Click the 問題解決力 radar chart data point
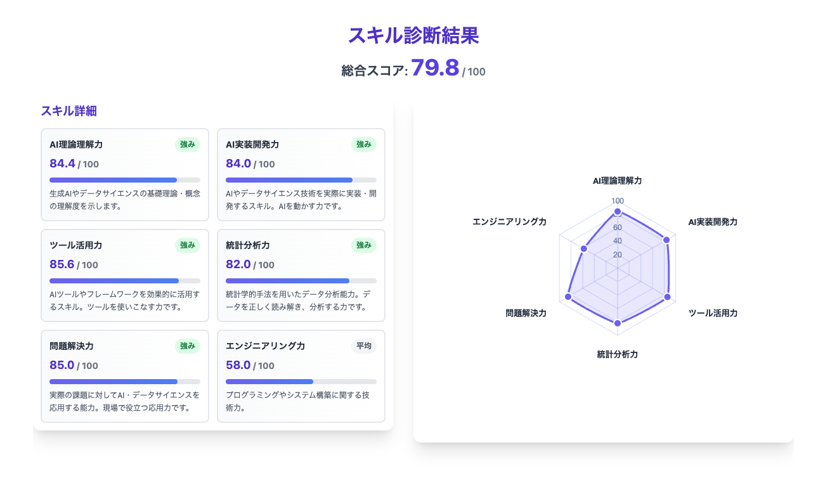This screenshot has height=504, width=837. click(568, 297)
